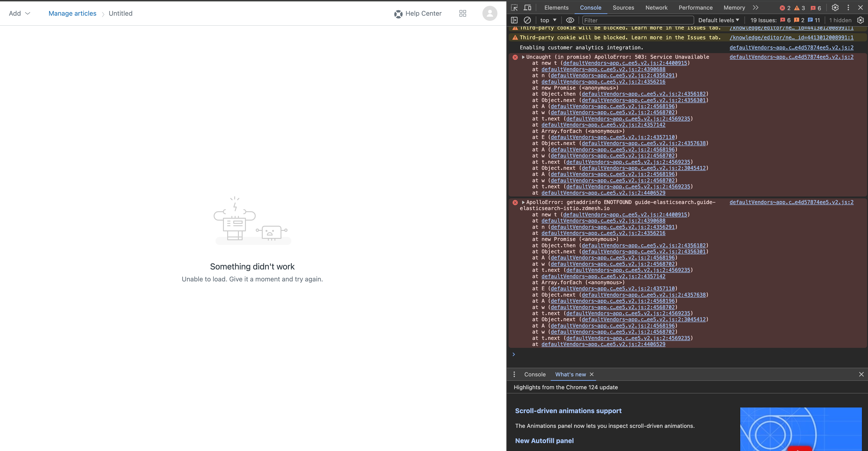Image resolution: width=868 pixels, height=451 pixels.
Task: Switch to the Elements tab
Action: (556, 7)
